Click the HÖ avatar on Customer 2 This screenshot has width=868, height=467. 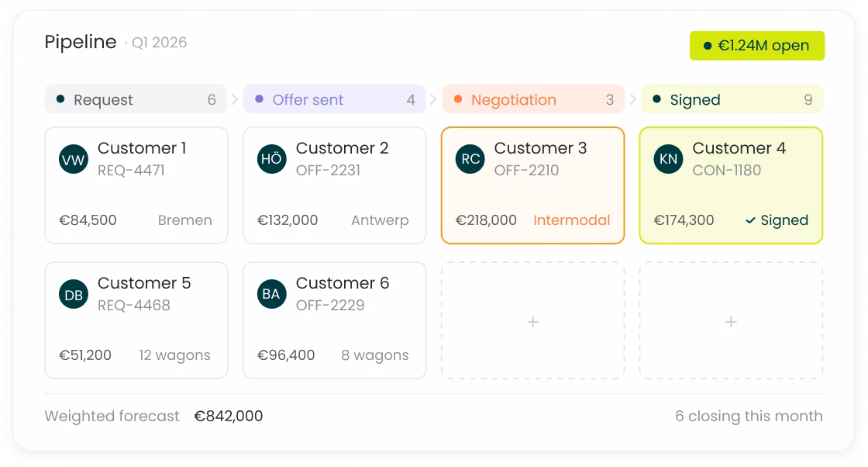(x=272, y=159)
